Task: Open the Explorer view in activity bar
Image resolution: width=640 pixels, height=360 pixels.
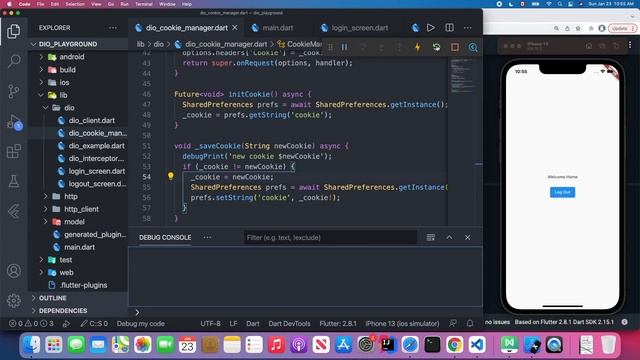Action: [x=13, y=31]
